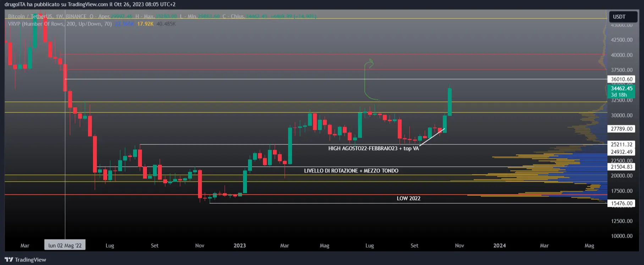Click the VRVP indicator legend
Viewport: 644px width, 265px height.
pyautogui.click(x=60, y=24)
